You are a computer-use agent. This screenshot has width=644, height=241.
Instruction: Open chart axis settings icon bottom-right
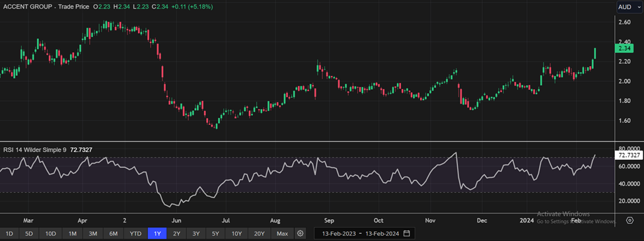(x=630, y=221)
